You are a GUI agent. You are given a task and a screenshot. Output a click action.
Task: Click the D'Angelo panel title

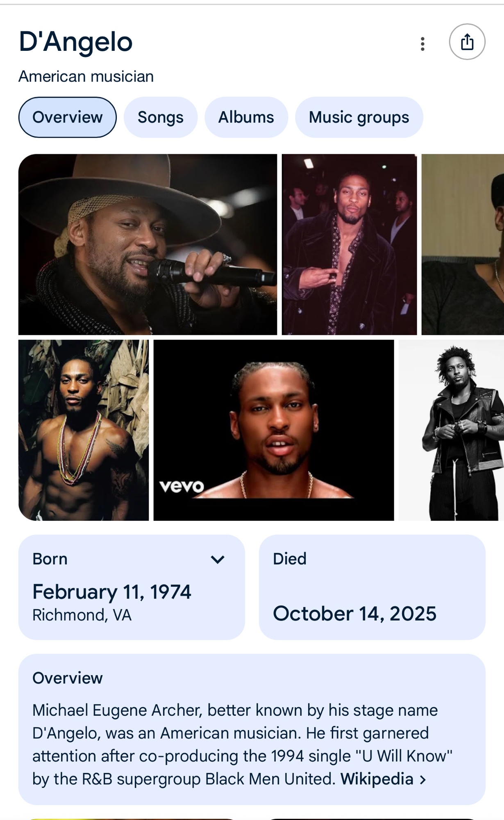click(76, 42)
